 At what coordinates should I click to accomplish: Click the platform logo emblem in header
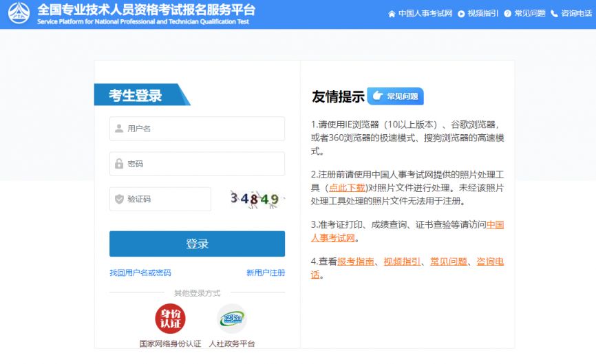[x=19, y=13]
